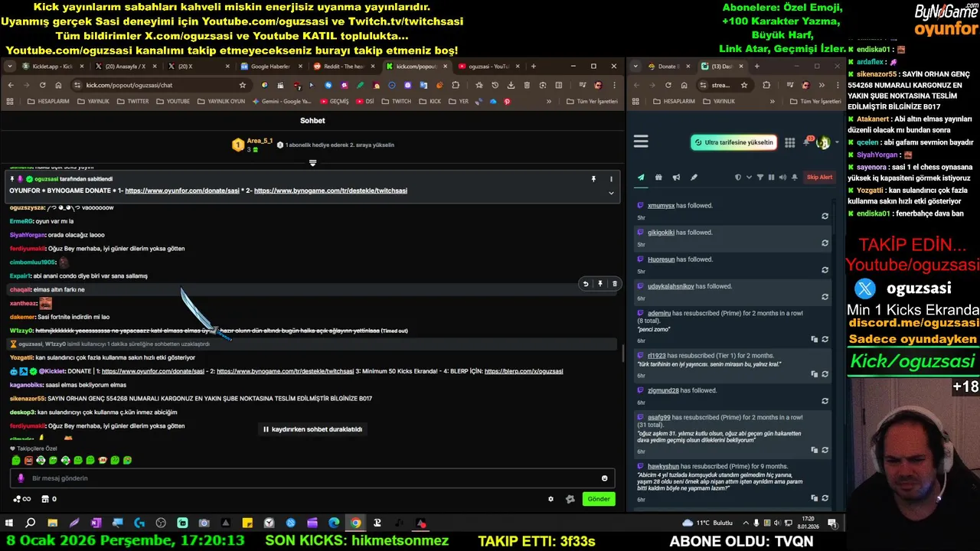The height and width of the screenshot is (551, 980).
Task: Open the apps grid in the Streamlabs dashboard
Action: coord(789,142)
